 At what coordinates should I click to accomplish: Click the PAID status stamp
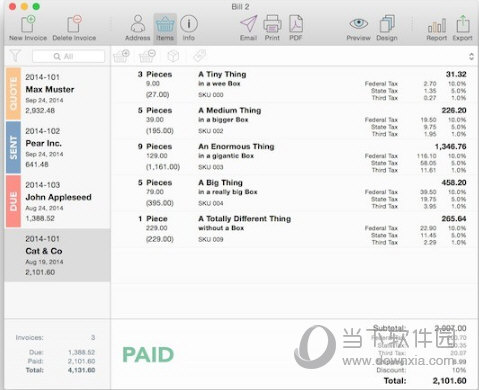coord(148,354)
